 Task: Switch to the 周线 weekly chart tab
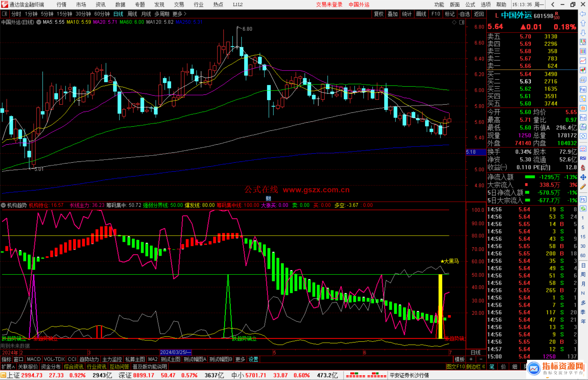(x=132, y=14)
